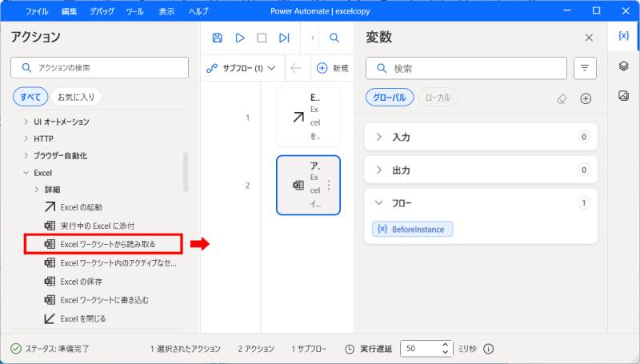Add a variable with the plus circle icon
Screen dimensions: 640x364
586,98
